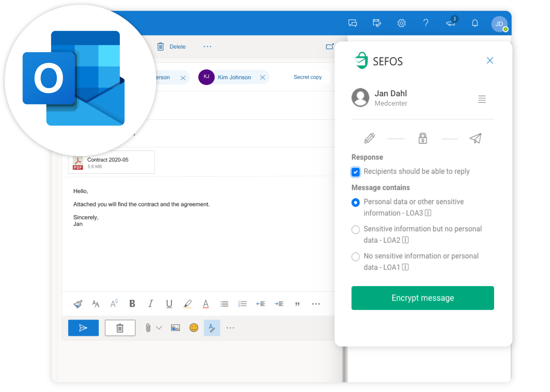Open the JD account avatar
This screenshot has width=550, height=392.
499,24
